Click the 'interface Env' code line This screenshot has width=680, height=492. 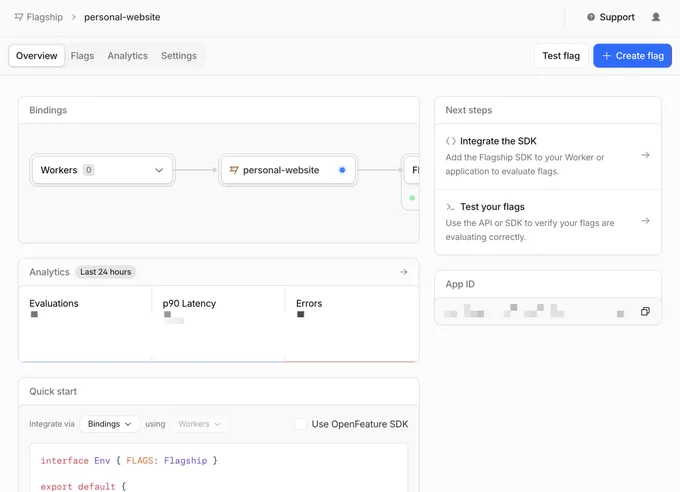[129, 461]
